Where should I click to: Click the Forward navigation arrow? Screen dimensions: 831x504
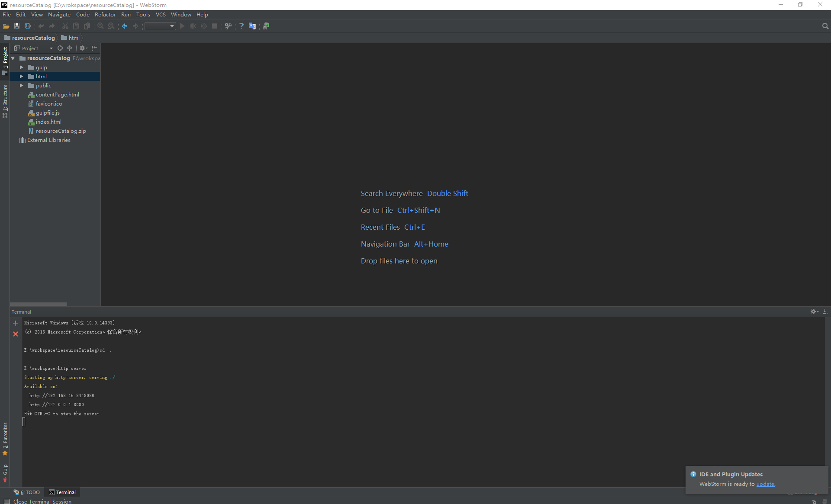point(135,26)
